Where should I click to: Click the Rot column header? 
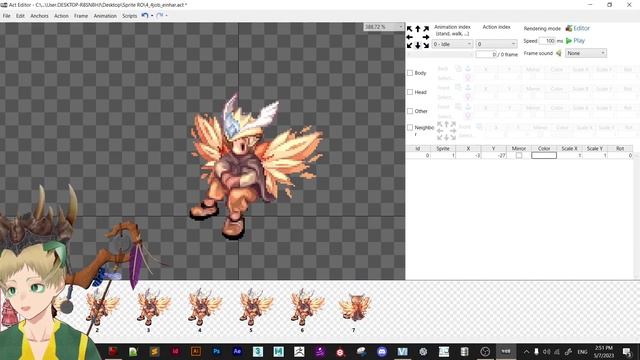(620, 149)
